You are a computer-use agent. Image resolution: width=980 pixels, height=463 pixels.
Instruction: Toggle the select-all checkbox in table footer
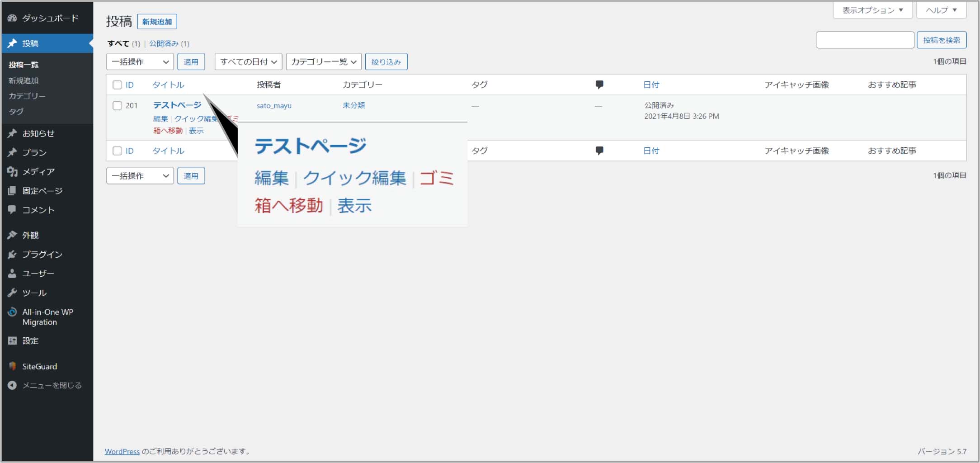[118, 151]
